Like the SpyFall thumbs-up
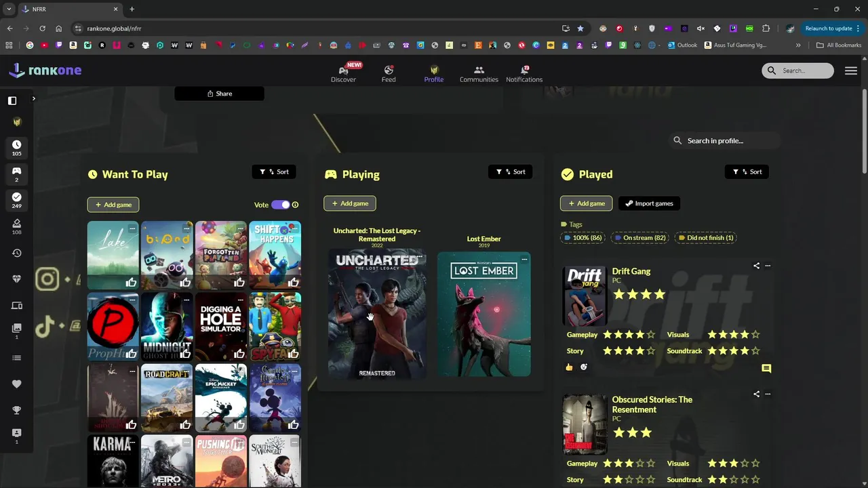Image resolution: width=868 pixels, height=488 pixels. (x=293, y=354)
